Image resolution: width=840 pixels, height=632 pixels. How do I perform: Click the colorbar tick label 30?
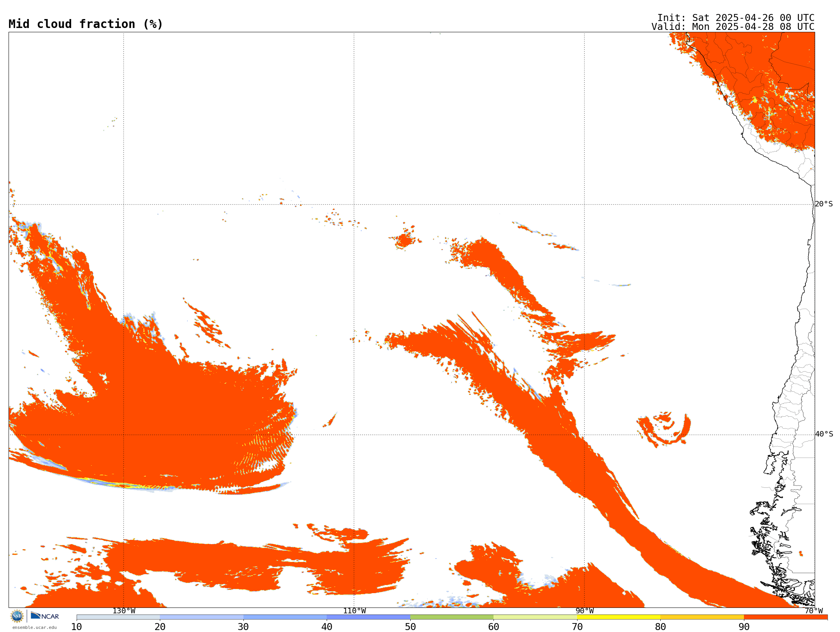[x=243, y=627]
